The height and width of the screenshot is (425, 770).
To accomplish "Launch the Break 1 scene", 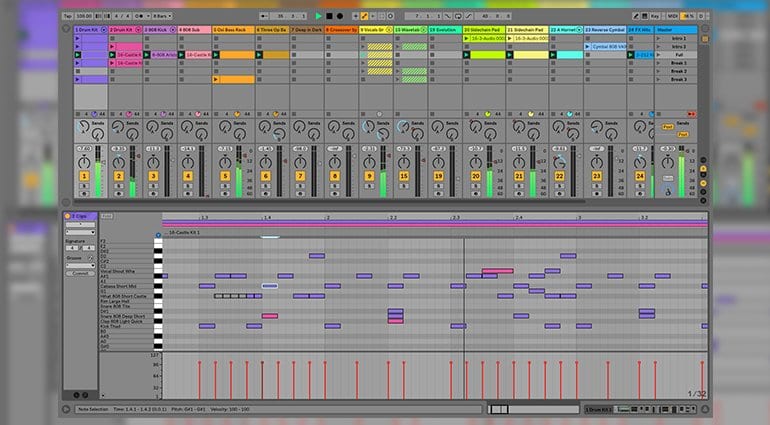I will pyautogui.click(x=659, y=63).
